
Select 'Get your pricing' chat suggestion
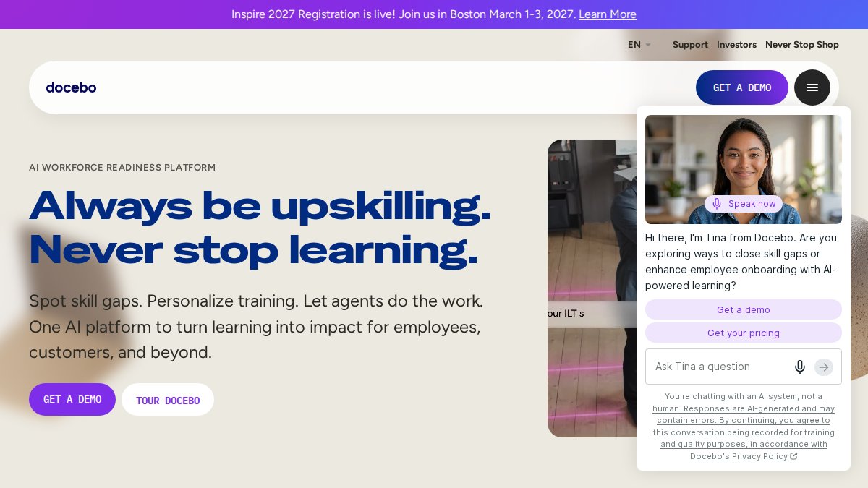point(744,333)
